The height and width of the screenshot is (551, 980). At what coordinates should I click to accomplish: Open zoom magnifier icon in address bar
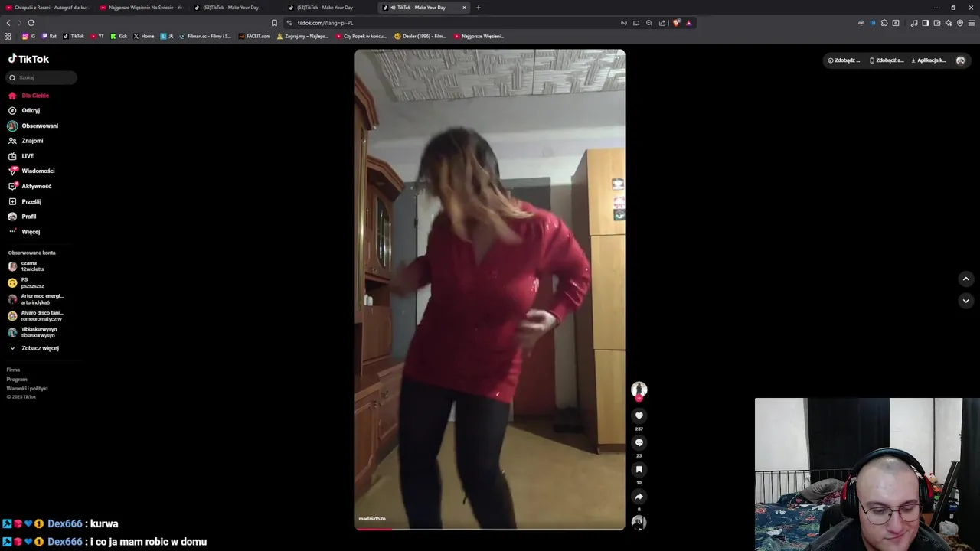pyautogui.click(x=649, y=23)
